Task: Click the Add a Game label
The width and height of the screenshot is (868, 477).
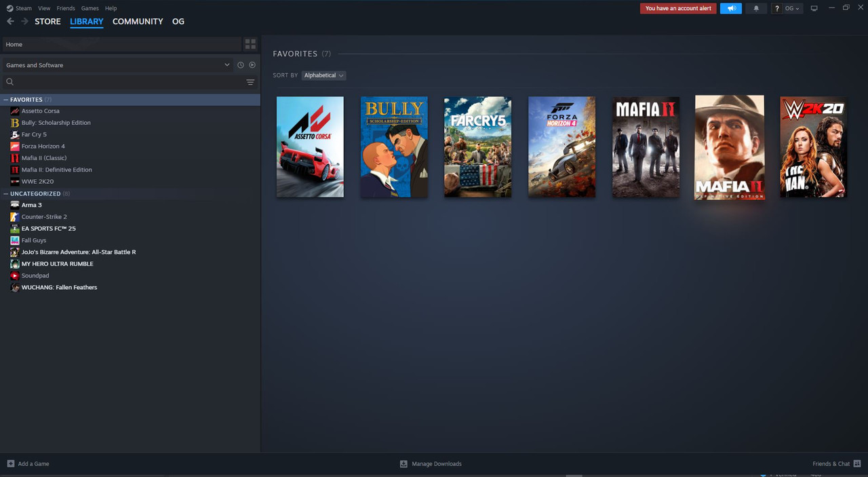Action: [x=34, y=464]
